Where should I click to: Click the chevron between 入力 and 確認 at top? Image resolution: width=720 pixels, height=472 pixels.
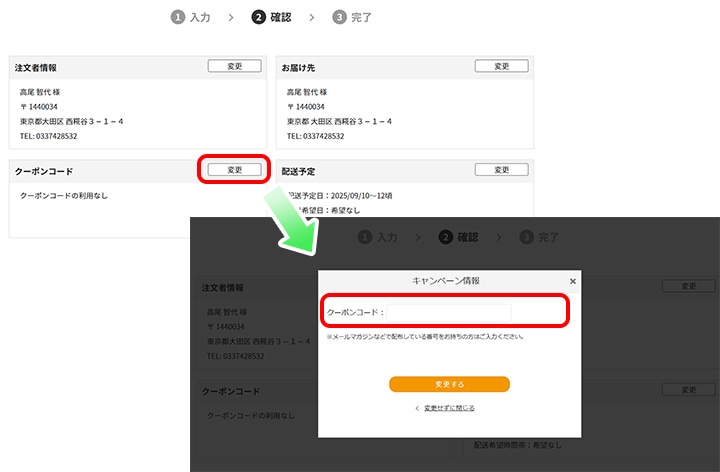pyautogui.click(x=232, y=17)
